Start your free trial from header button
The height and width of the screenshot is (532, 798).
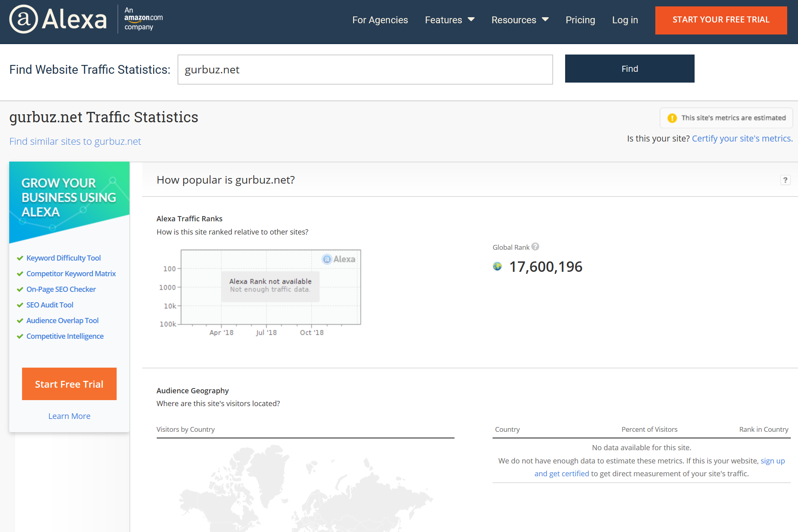721,20
